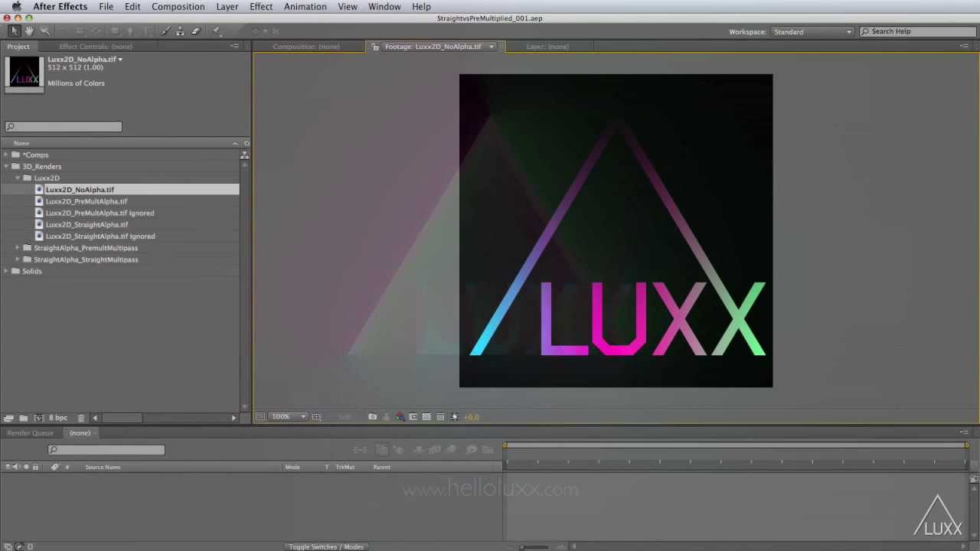
Task: Open the Timeline panel options menu
Action: click(965, 433)
